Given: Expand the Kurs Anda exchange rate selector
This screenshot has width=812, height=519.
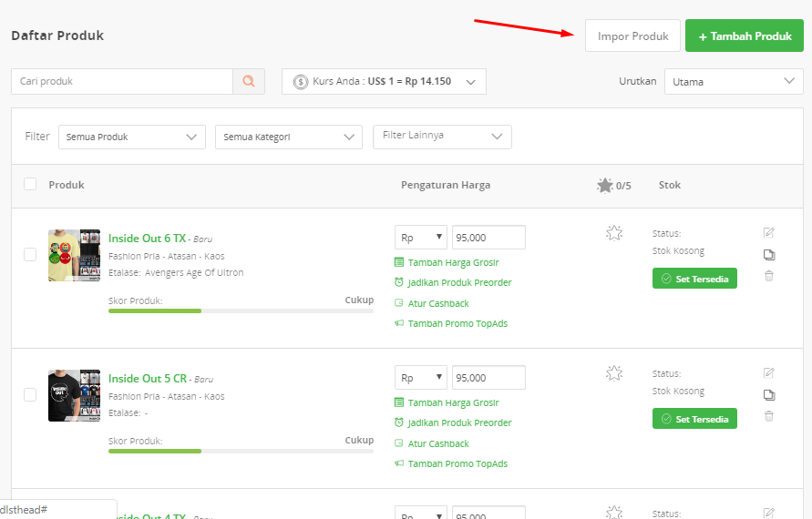Looking at the screenshot, I should tap(384, 81).
